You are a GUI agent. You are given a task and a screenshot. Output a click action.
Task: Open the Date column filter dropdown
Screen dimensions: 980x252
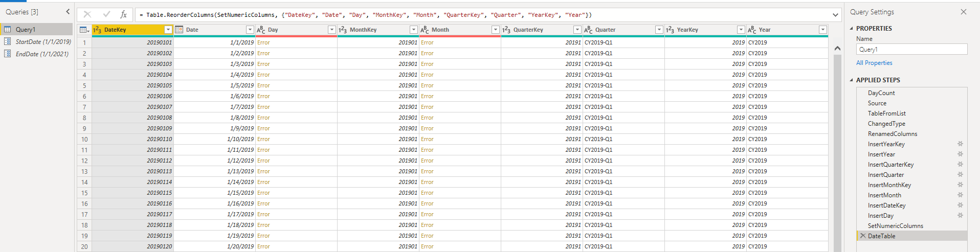(x=250, y=30)
